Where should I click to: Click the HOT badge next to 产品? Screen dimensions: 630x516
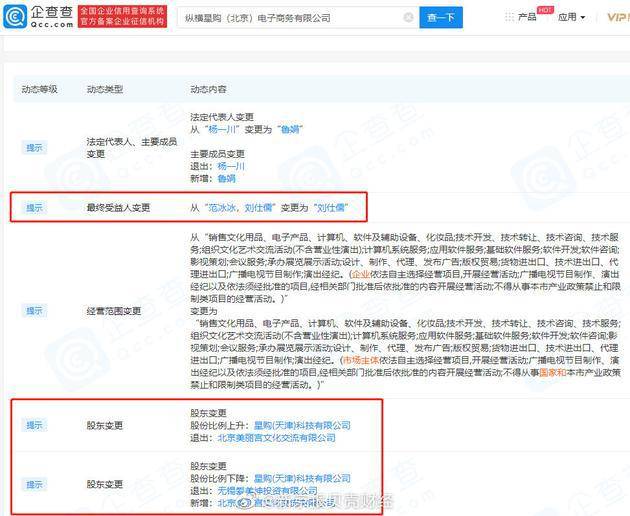pyautogui.click(x=544, y=10)
